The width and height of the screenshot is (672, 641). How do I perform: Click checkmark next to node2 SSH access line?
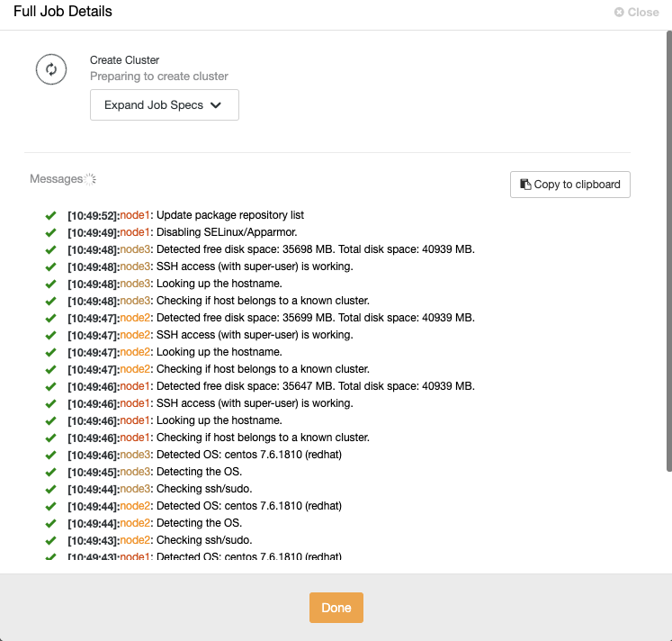click(x=50, y=335)
